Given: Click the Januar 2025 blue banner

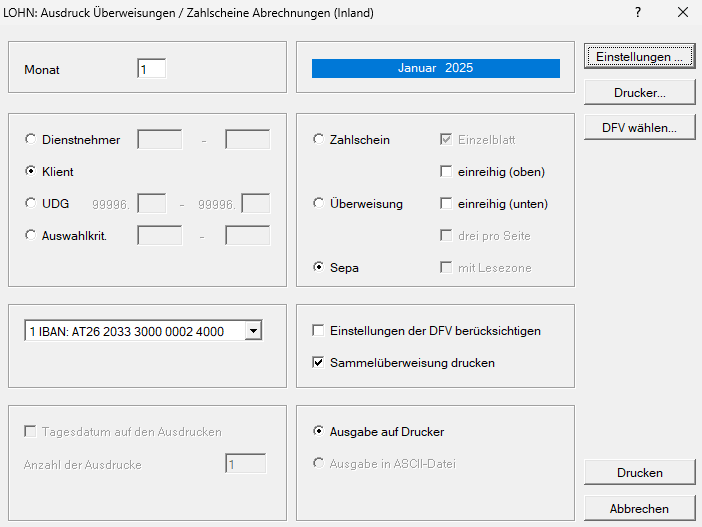Looking at the screenshot, I should [x=435, y=69].
